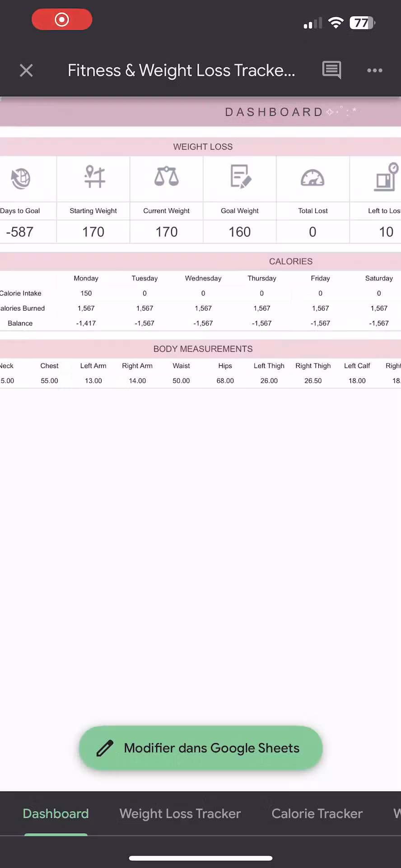Select Monday's Balance cell -1,417
Image resolution: width=401 pixels, height=868 pixels.
tap(86, 323)
